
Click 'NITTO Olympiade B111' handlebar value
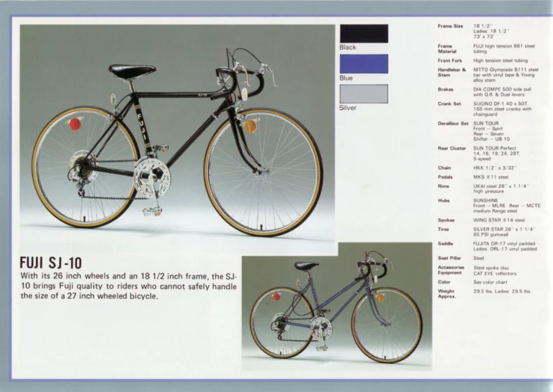click(505, 75)
